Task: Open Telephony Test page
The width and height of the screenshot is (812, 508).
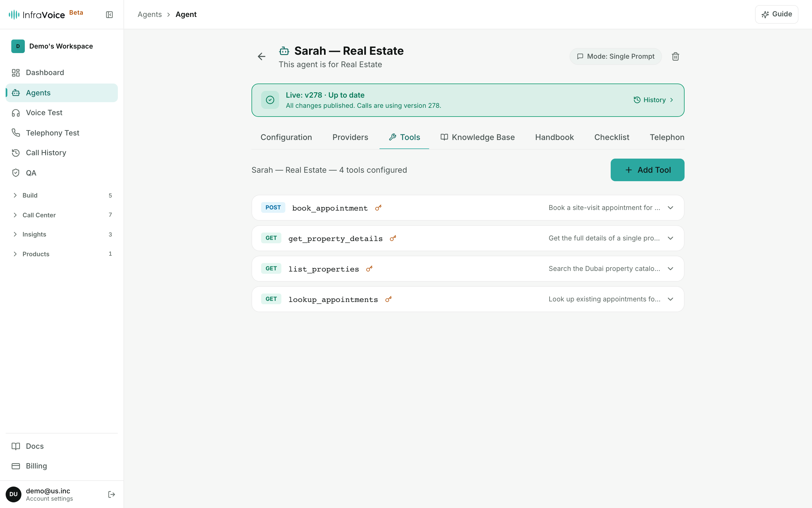Action: [62, 133]
